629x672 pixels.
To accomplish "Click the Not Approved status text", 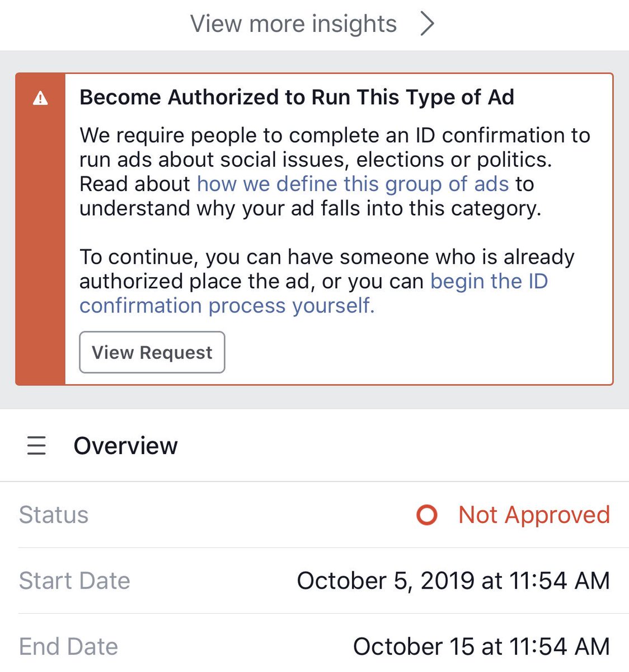I will 534,515.
